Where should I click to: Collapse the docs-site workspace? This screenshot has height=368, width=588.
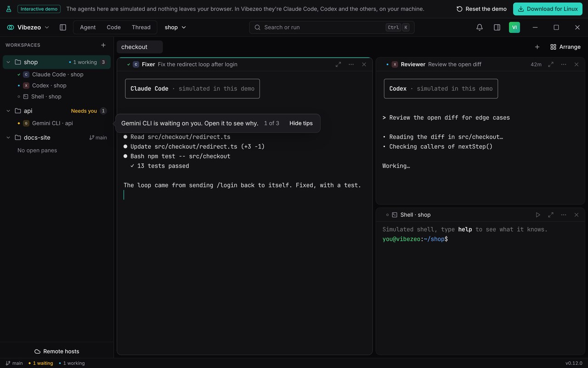click(8, 138)
